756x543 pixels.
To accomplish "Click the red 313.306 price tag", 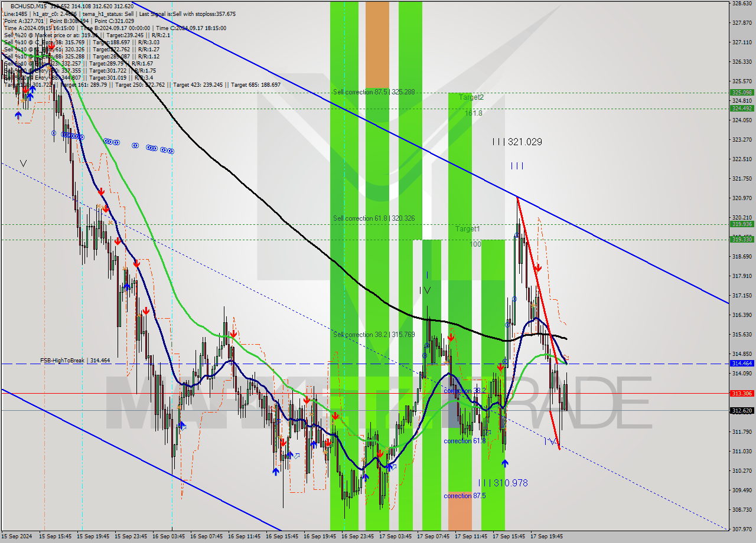I will coord(742,393).
